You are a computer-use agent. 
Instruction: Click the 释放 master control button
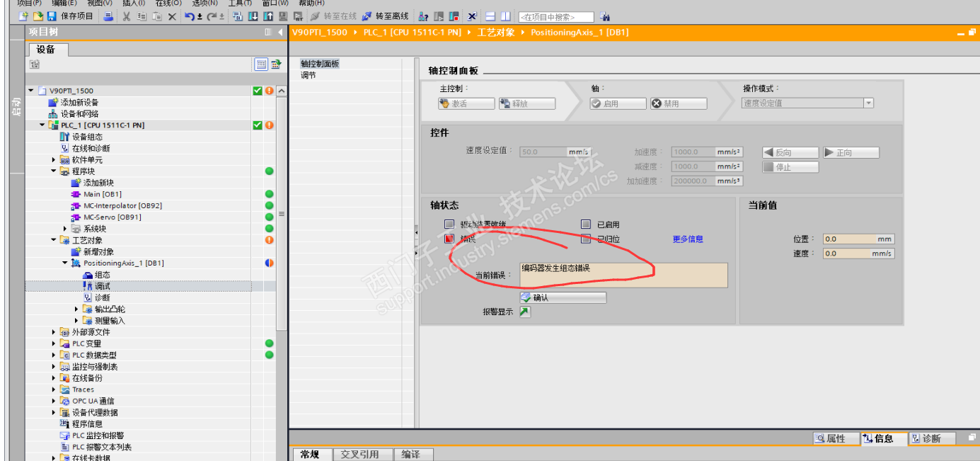point(526,103)
